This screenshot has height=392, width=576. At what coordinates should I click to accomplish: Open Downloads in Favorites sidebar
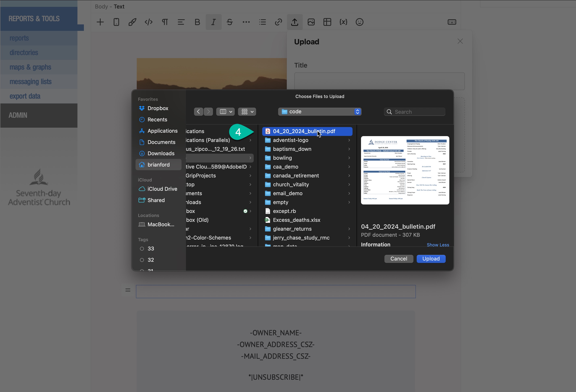coord(161,153)
